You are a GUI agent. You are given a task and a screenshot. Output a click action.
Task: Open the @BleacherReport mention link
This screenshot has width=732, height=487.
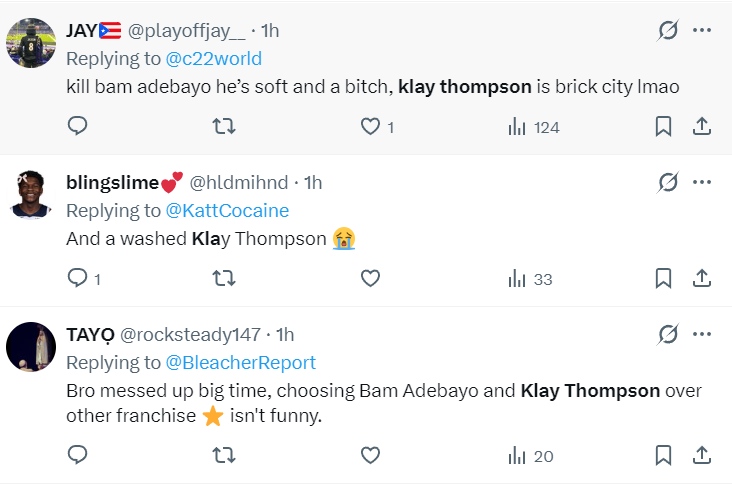click(x=240, y=363)
